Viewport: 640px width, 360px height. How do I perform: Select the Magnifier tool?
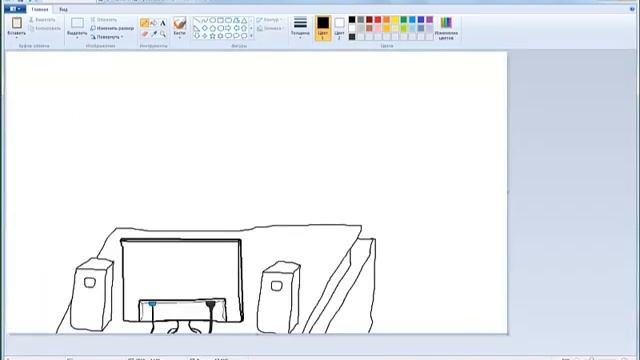point(163,34)
